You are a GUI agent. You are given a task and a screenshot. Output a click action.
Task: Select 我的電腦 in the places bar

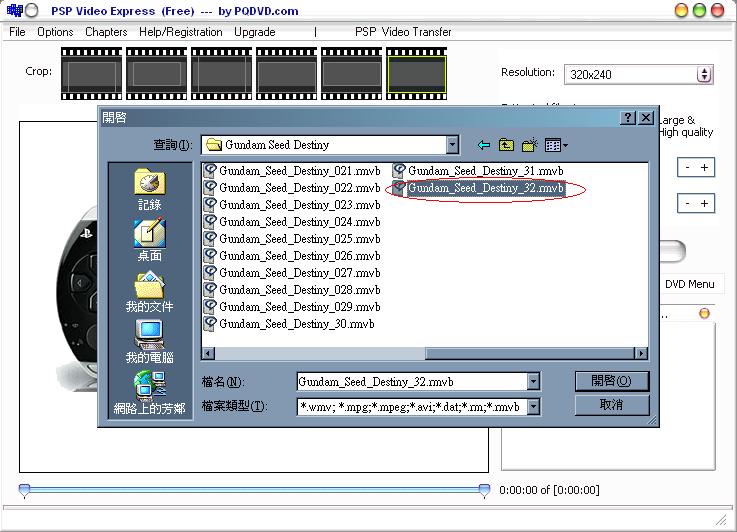pyautogui.click(x=149, y=342)
